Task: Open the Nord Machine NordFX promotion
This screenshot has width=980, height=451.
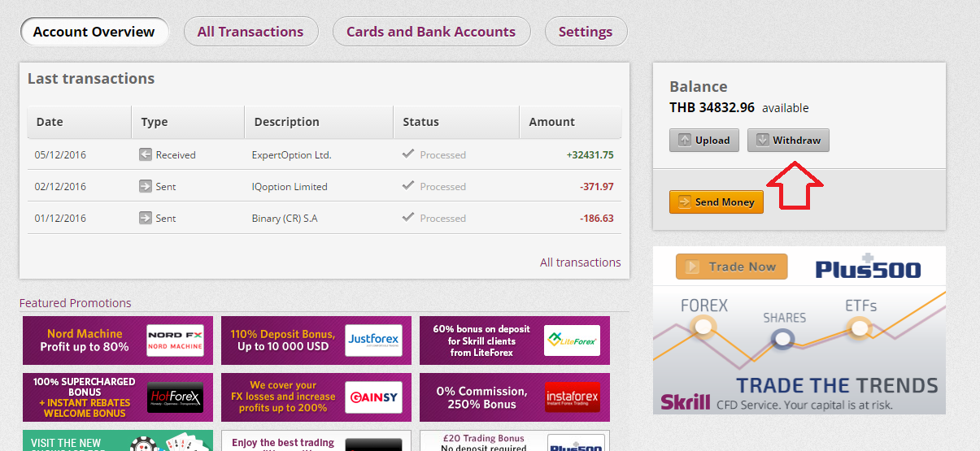Action: click(x=118, y=340)
